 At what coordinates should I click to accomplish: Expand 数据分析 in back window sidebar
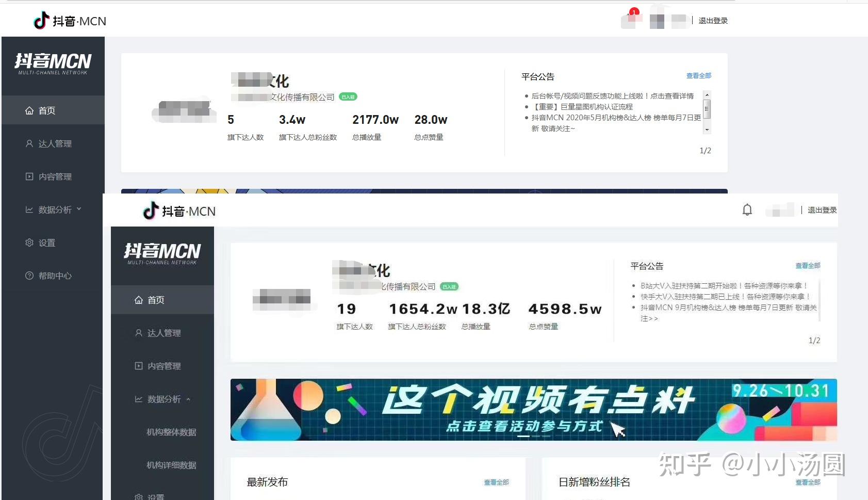pyautogui.click(x=53, y=209)
